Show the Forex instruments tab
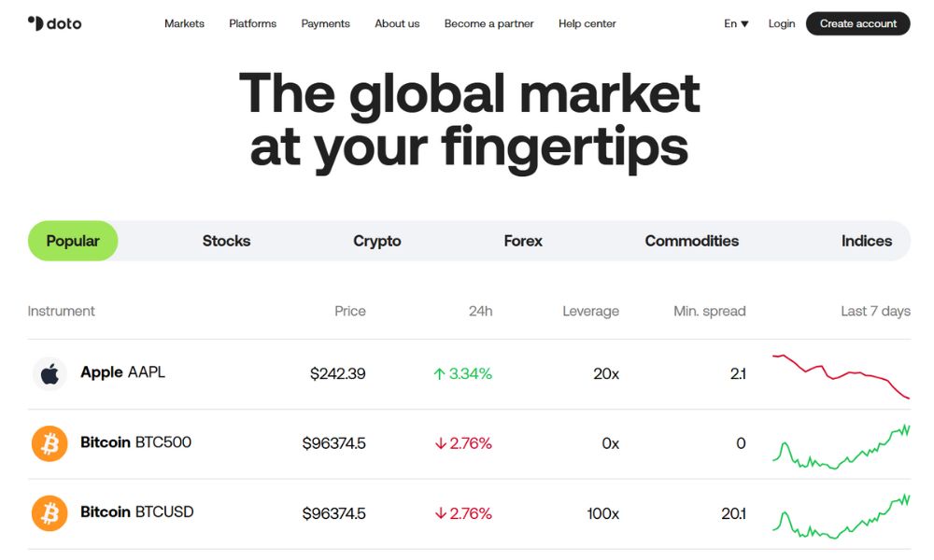The width and height of the screenshot is (934, 560). pos(523,241)
